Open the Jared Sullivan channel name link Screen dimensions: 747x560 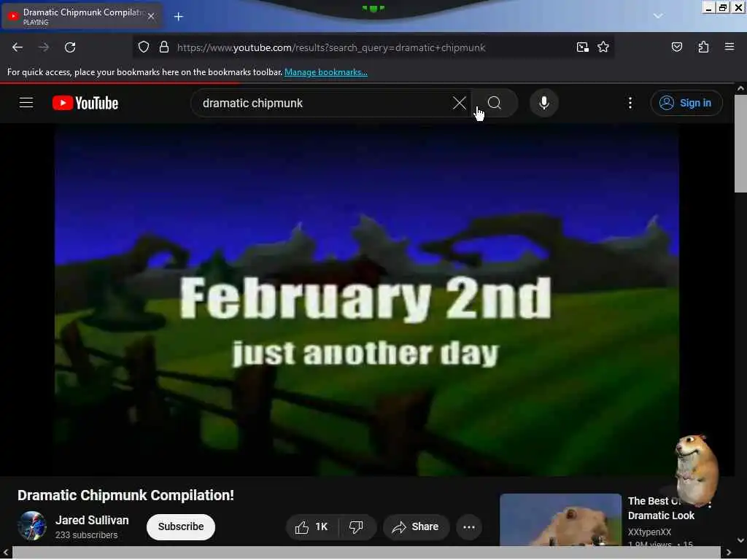[x=92, y=521]
